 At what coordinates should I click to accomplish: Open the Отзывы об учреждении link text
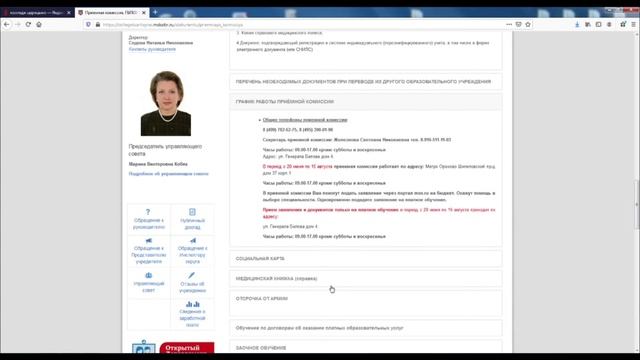tap(192, 287)
